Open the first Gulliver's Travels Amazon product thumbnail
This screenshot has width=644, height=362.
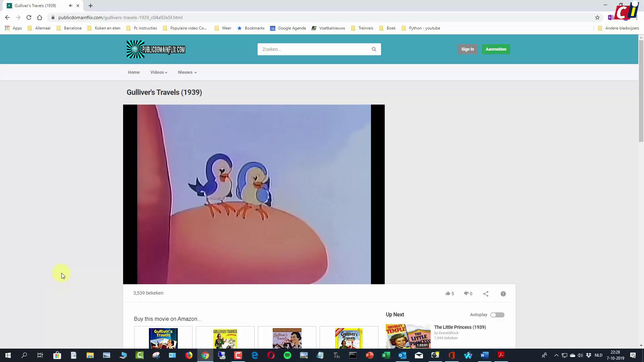[163, 338]
